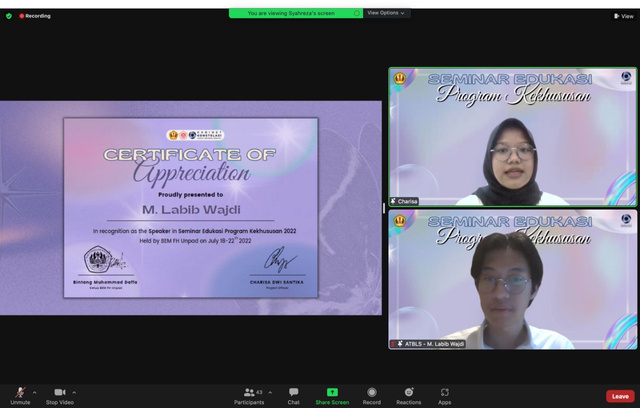
Task: Open View Options dropdown
Action: pos(386,13)
